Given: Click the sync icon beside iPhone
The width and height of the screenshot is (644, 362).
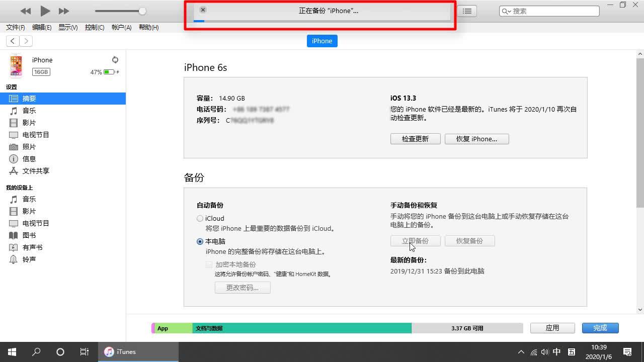Looking at the screenshot, I should coord(115,60).
